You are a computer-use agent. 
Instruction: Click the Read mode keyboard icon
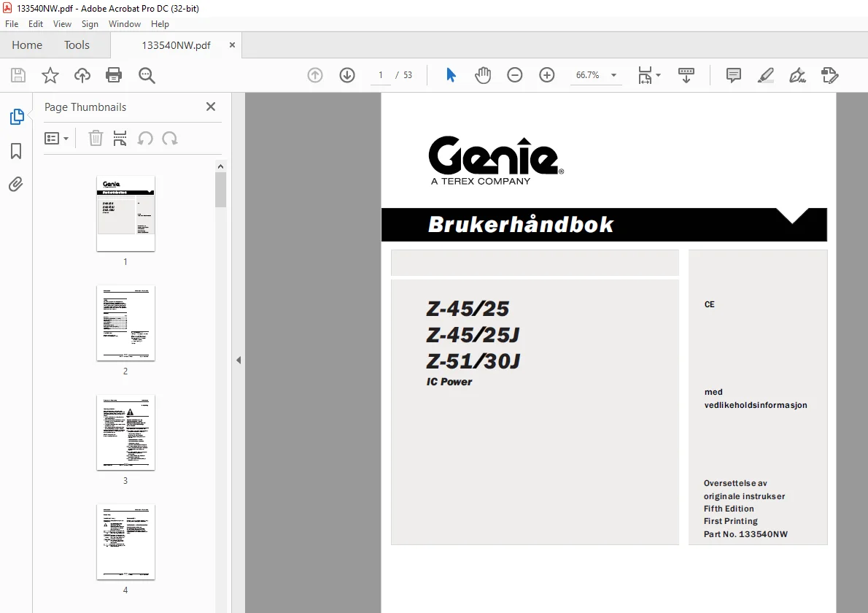[x=686, y=75]
